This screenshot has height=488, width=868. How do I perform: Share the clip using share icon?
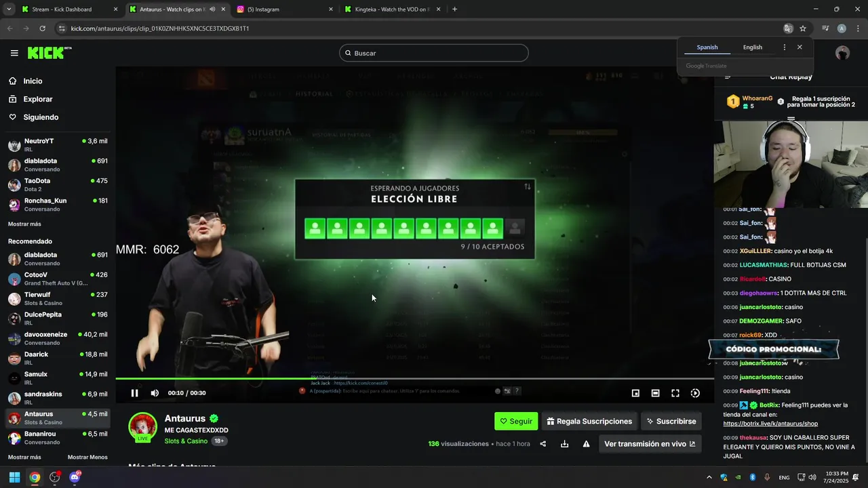click(542, 444)
